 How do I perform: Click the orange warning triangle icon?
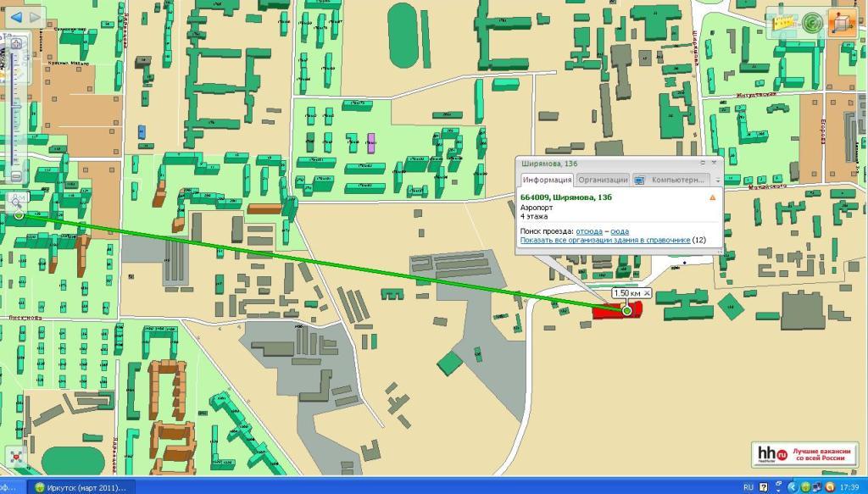[712, 197]
